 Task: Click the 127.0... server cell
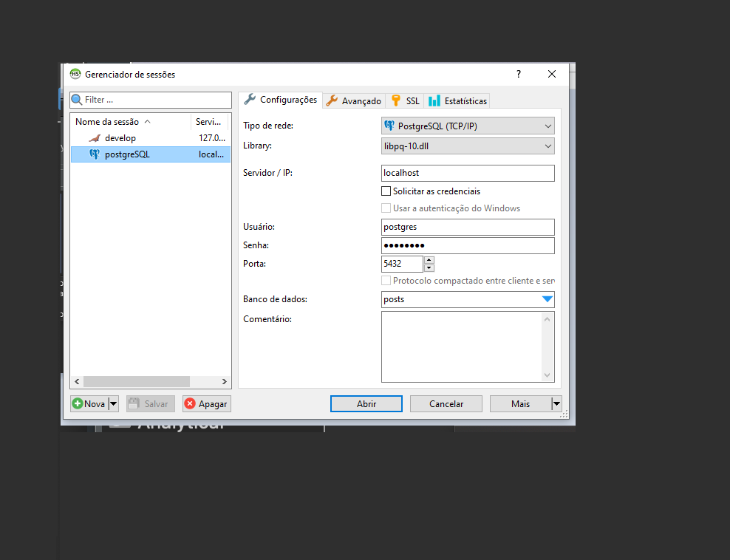[212, 138]
